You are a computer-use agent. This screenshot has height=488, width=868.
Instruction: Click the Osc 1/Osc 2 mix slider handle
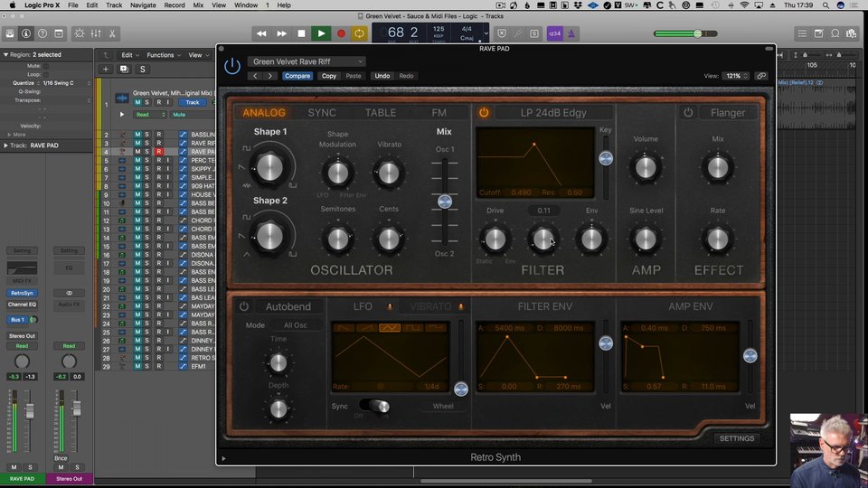[x=445, y=202]
